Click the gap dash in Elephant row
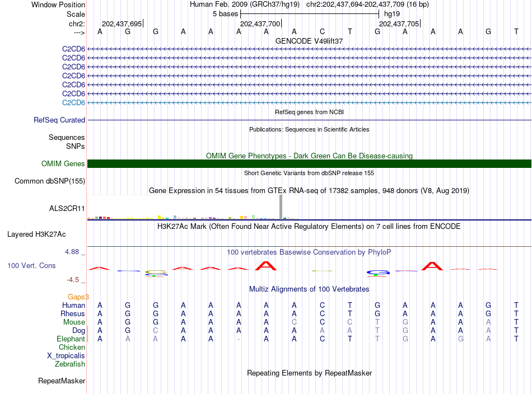The width and height of the screenshot is (532, 394). 239,339
